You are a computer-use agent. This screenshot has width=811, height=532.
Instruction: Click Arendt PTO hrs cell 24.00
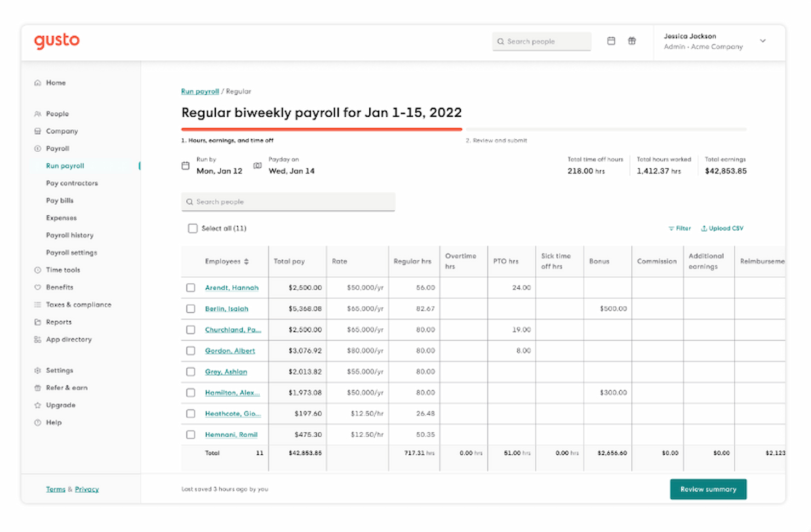pyautogui.click(x=511, y=288)
